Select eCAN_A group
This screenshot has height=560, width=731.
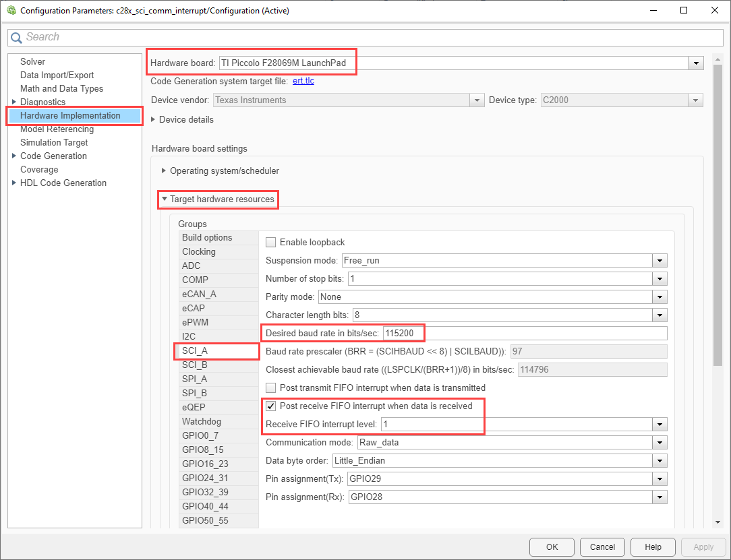tap(218, 294)
